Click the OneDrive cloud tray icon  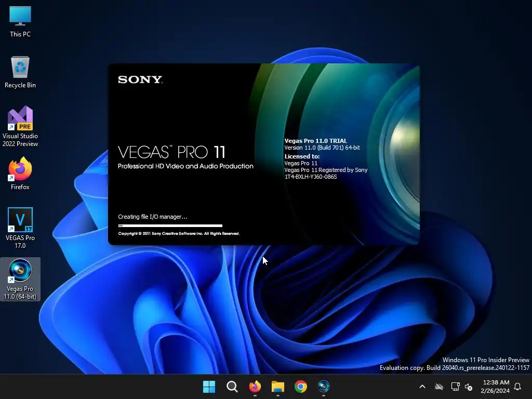(439, 387)
